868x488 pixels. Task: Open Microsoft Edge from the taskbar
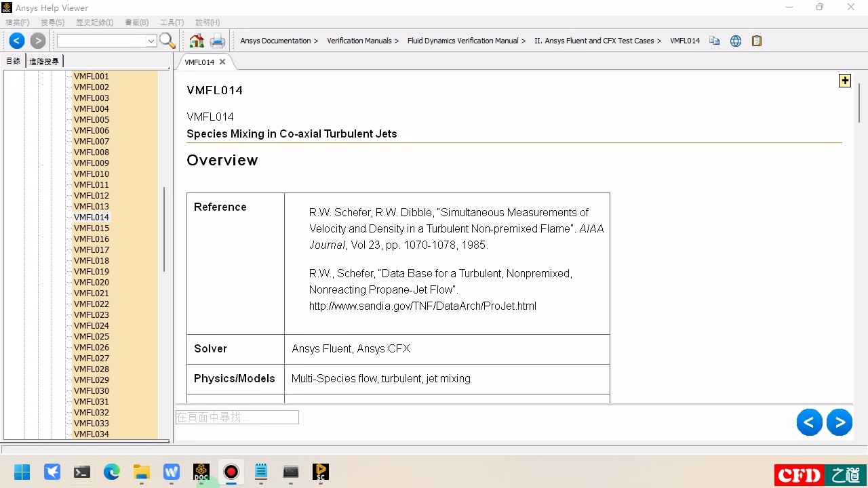(112, 472)
